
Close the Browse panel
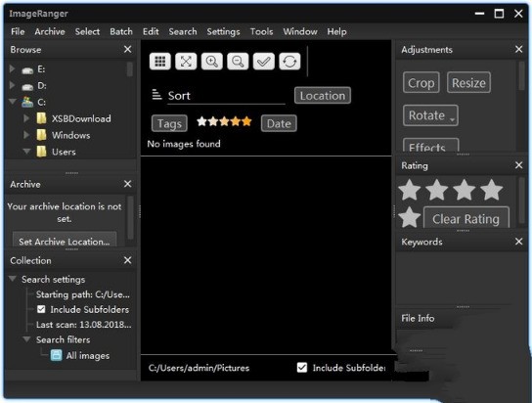[x=127, y=50]
